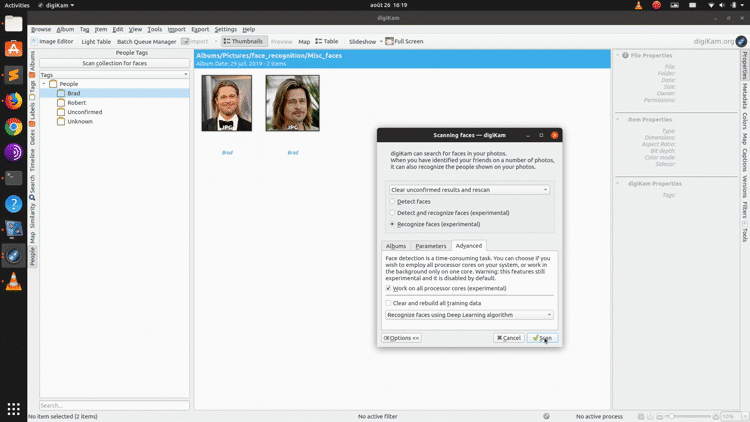The width and height of the screenshot is (750, 422).
Task: Select the Detect faces radio option
Action: point(392,202)
